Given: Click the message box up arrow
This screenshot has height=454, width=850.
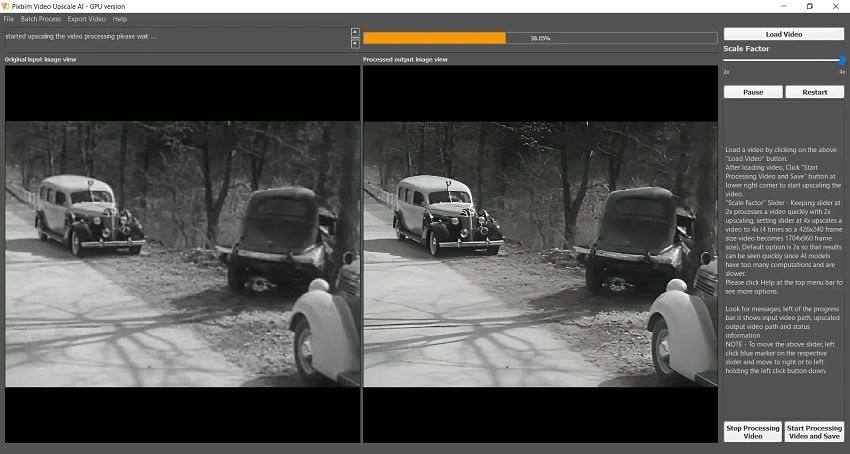Looking at the screenshot, I should tap(355, 32).
